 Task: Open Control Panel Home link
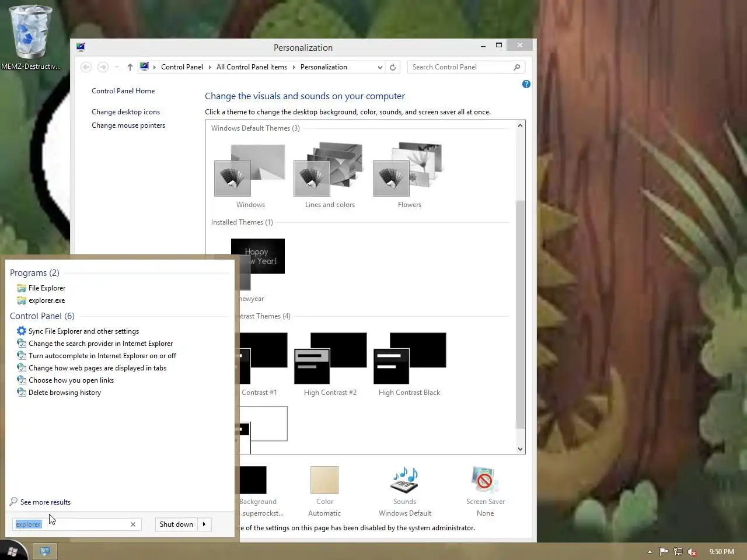pos(123,91)
